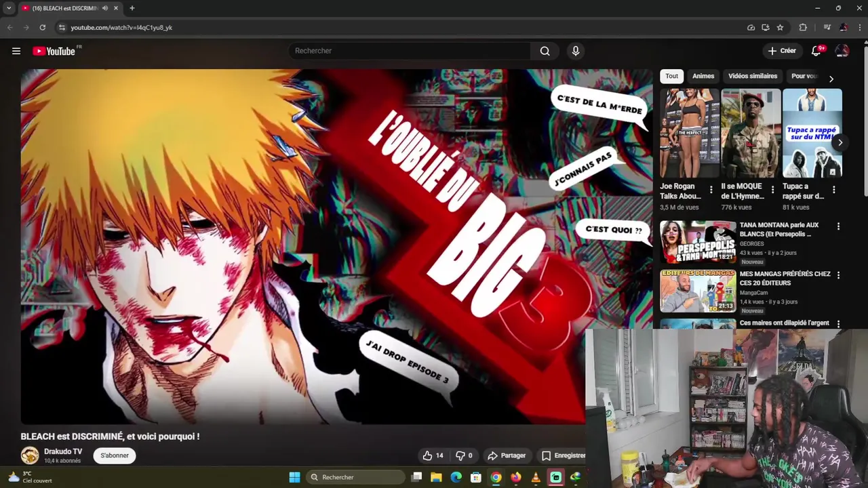Bookmark this page with the star
The width and height of the screenshot is (868, 488).
point(780,28)
